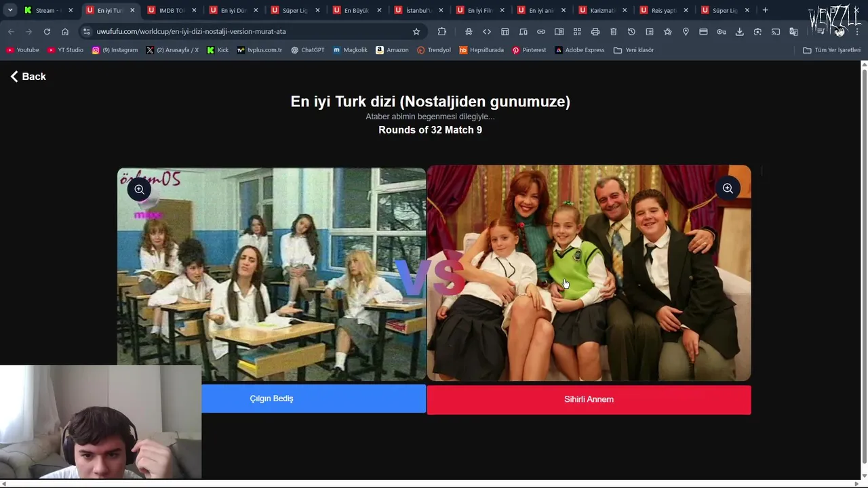The width and height of the screenshot is (868, 488).
Task: Open the downloads toolbar icon
Action: (740, 31)
